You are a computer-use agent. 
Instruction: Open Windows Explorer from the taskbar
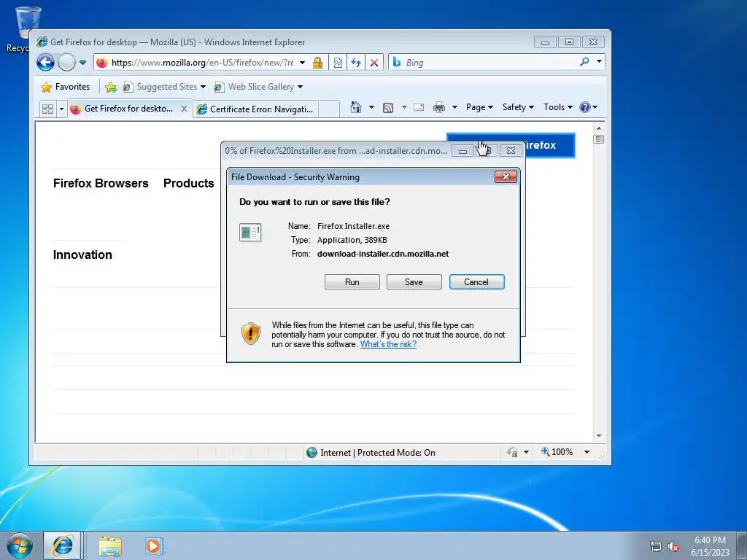pyautogui.click(x=110, y=546)
